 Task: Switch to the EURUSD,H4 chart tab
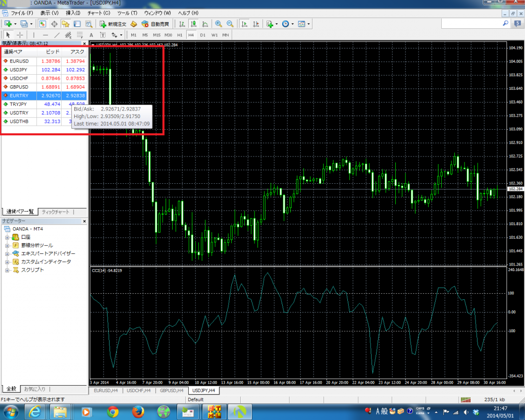[x=106, y=391]
